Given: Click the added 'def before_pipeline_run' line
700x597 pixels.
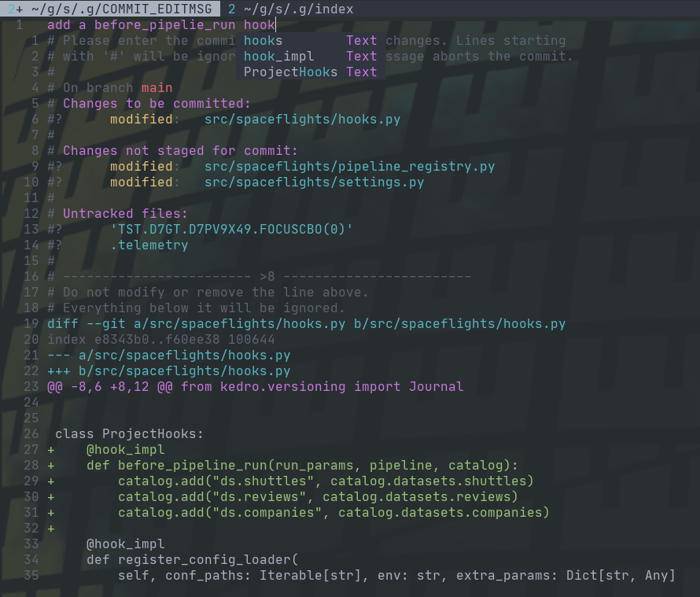Looking at the screenshot, I should 302,466.
